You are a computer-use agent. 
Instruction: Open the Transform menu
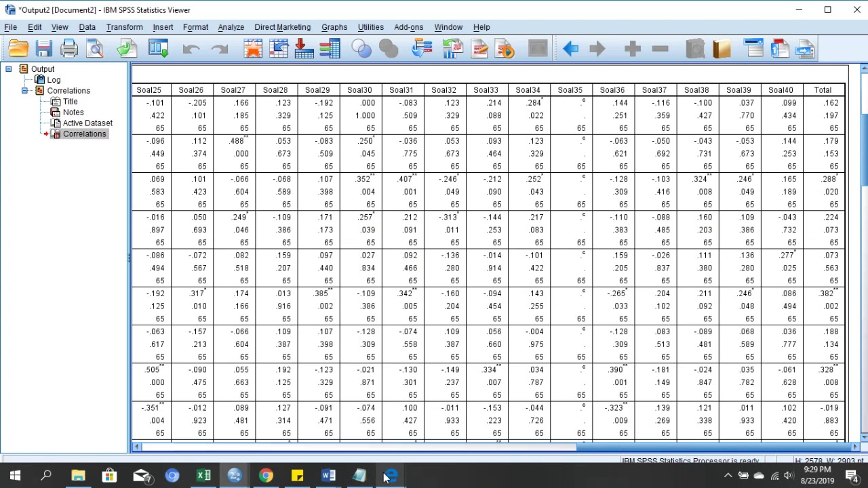click(x=125, y=27)
